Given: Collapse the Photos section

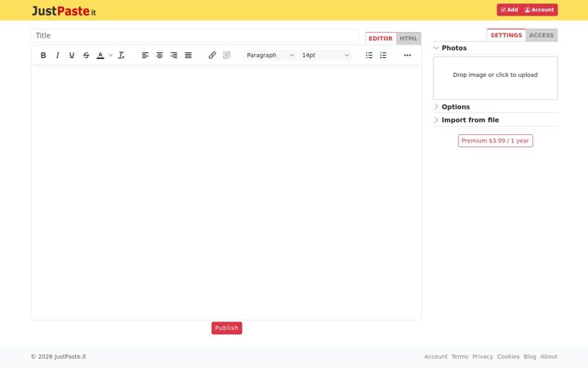Looking at the screenshot, I should point(495,48).
